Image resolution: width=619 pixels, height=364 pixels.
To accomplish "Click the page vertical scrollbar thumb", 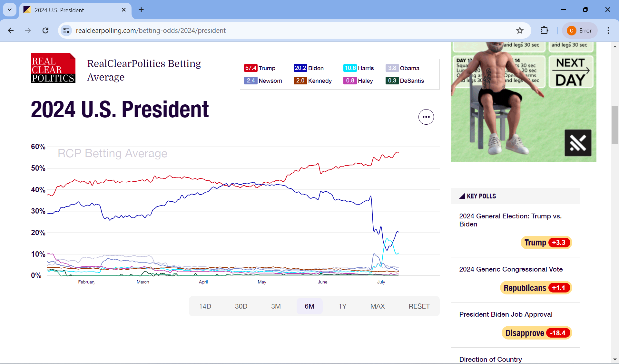I will (615, 125).
